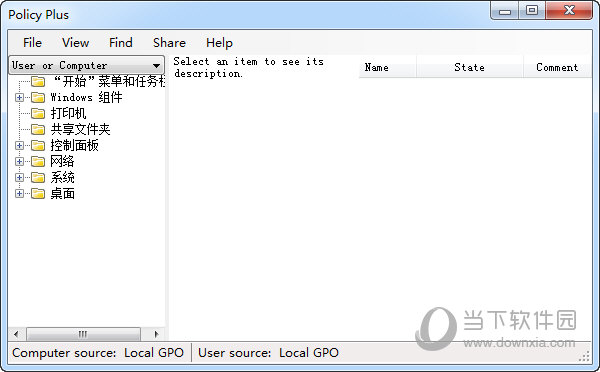The width and height of the screenshot is (600, 372).
Task: Sort the list by the State column header
Action: click(470, 67)
